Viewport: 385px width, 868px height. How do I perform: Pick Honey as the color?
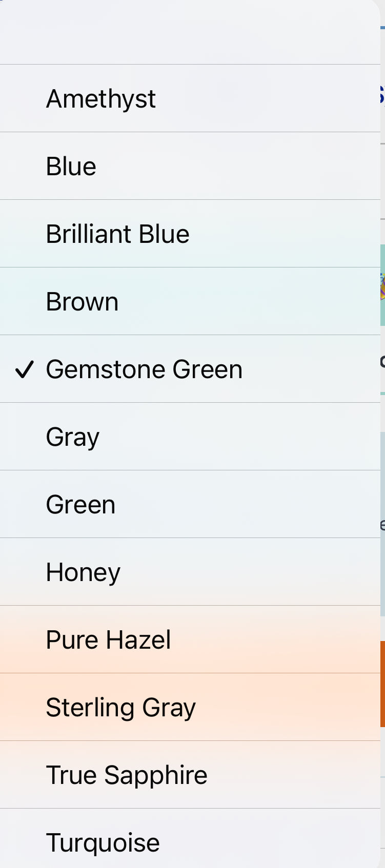(x=83, y=572)
